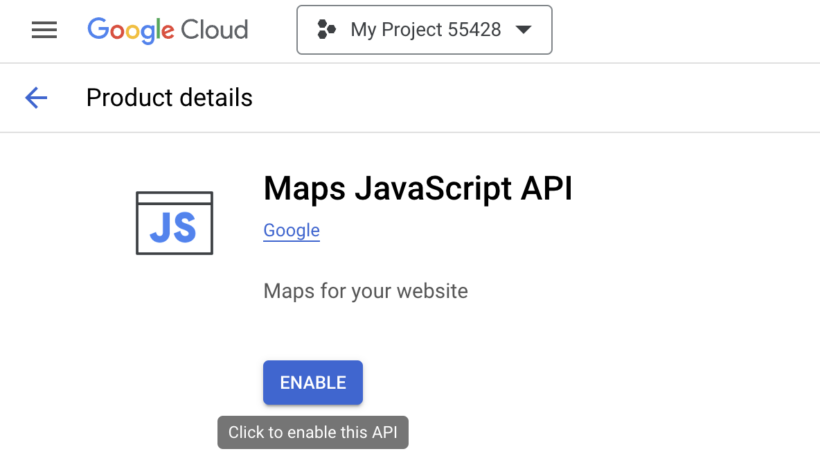Click the Product details page heading
Viewport: 820px width, 474px height.
coord(169,97)
